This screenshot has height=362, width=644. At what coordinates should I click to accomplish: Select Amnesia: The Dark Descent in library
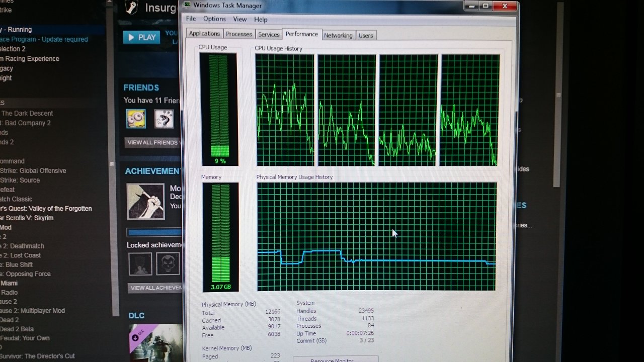[x=27, y=113]
